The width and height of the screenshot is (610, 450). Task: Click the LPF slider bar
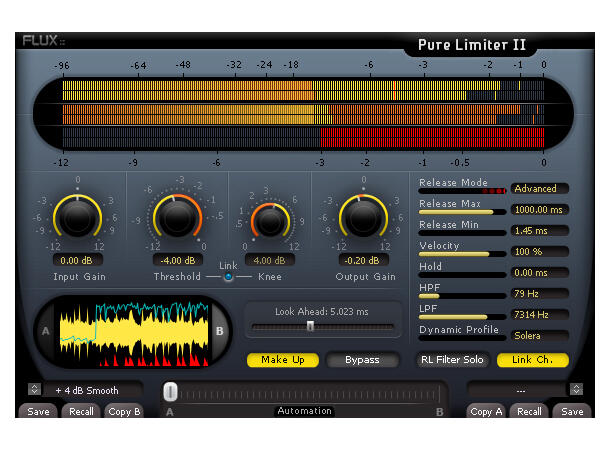coord(462,317)
